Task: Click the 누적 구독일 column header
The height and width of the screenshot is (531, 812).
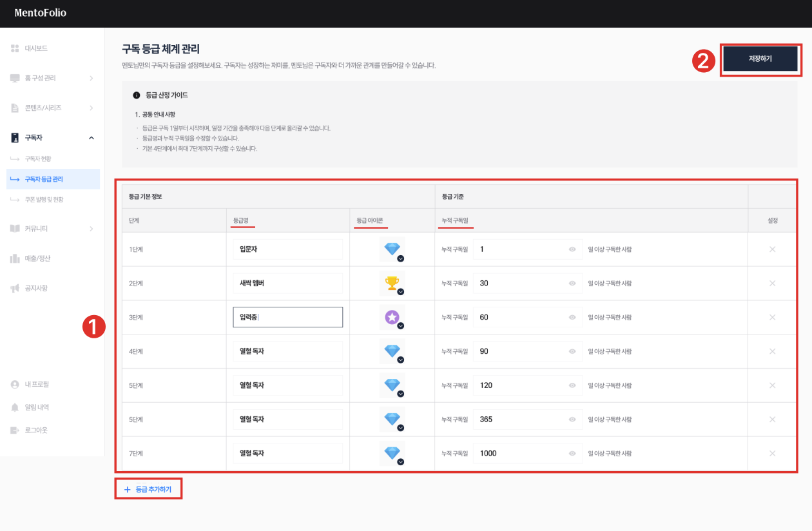Action: (454, 220)
